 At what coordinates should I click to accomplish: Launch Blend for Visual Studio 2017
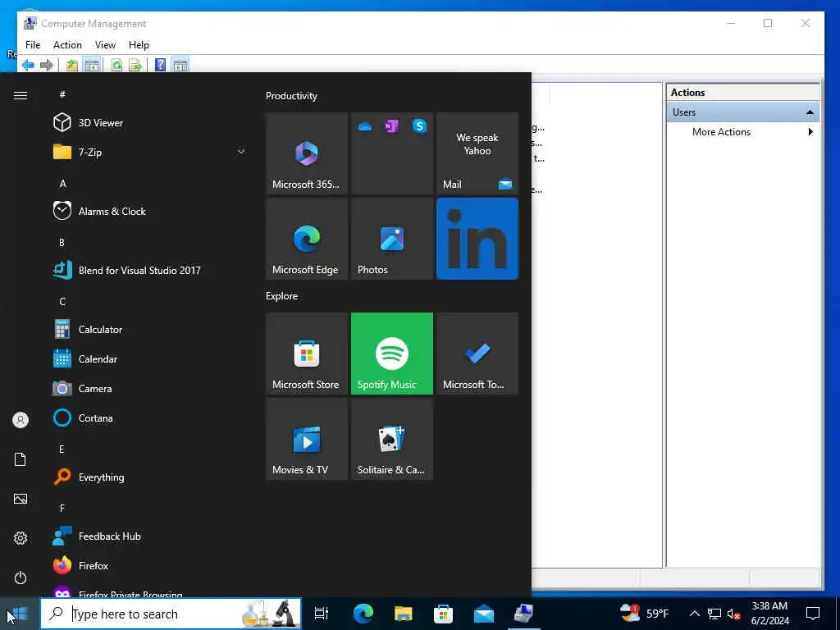[x=149, y=270]
